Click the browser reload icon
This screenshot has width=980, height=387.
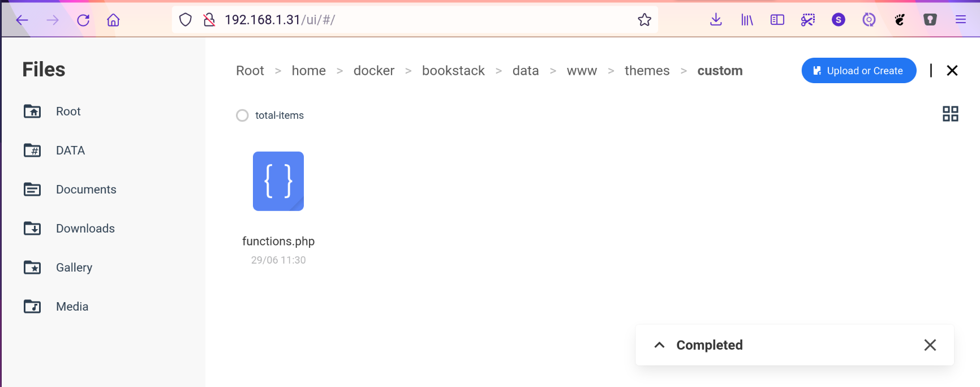[83, 20]
